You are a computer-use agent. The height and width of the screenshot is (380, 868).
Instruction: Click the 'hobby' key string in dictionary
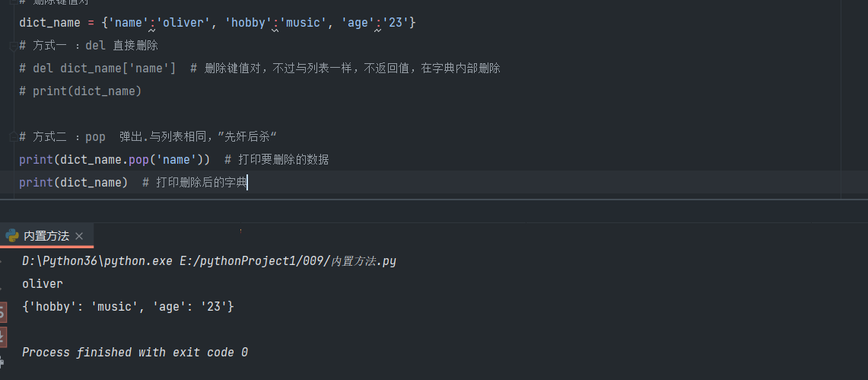pos(247,23)
